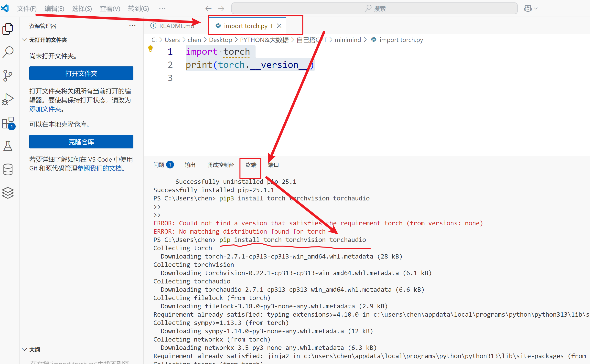Close the import torch.py tab
The height and width of the screenshot is (364, 590).
coord(279,26)
